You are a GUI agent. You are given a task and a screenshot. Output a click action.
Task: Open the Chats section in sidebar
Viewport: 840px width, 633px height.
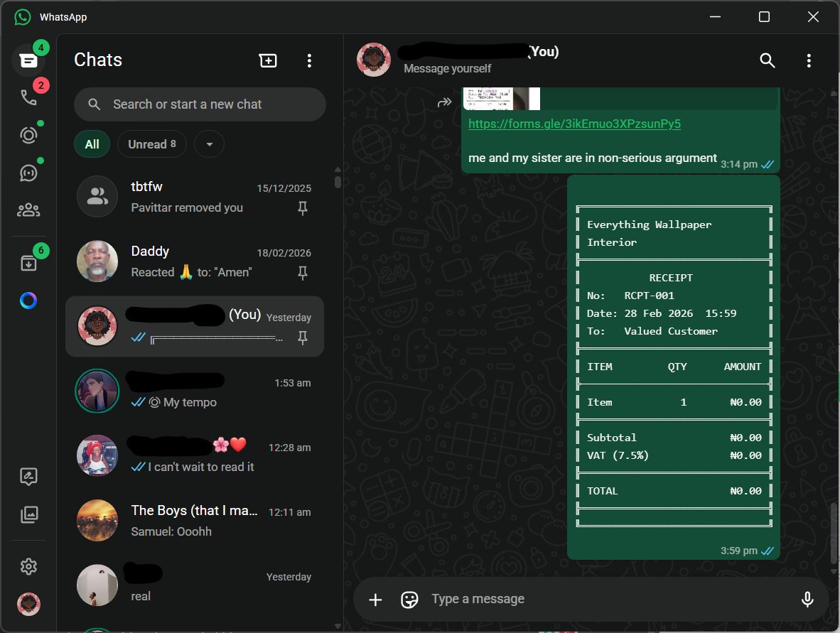[28, 60]
